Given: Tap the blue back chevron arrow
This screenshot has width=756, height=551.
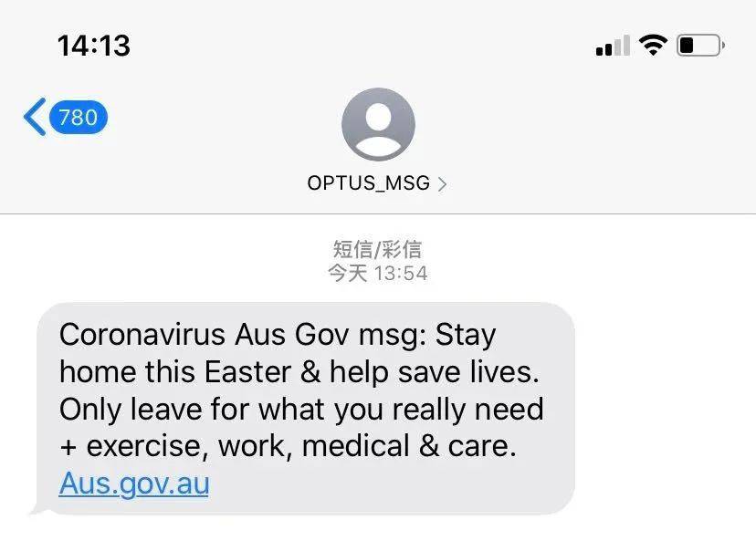Looking at the screenshot, I should (35, 117).
